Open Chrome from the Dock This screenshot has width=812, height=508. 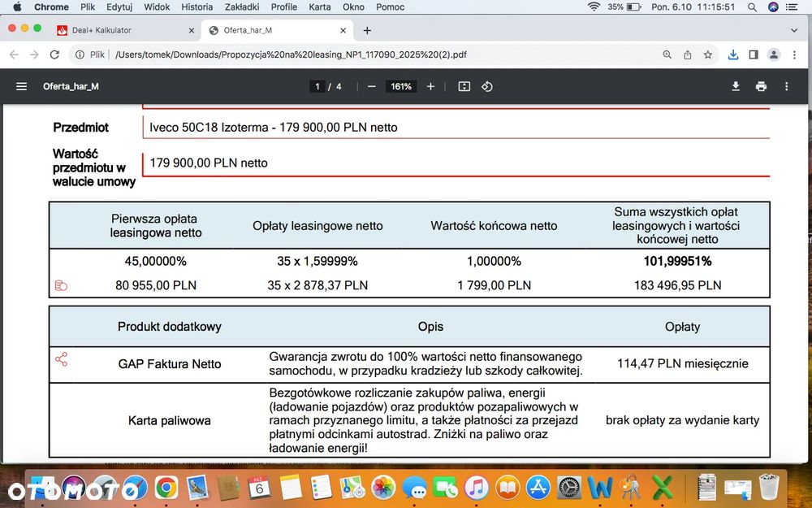166,487
